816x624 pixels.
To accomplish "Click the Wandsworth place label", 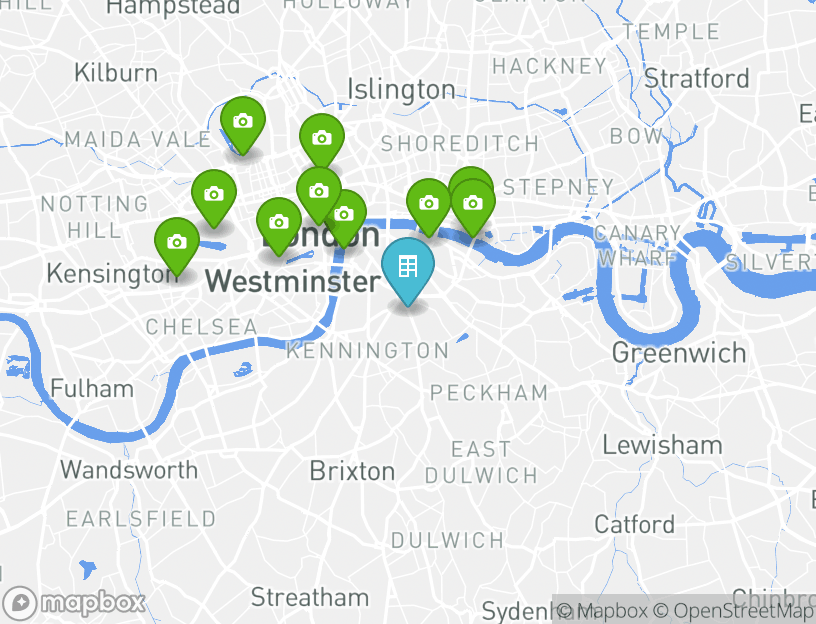I will pyautogui.click(x=129, y=470).
